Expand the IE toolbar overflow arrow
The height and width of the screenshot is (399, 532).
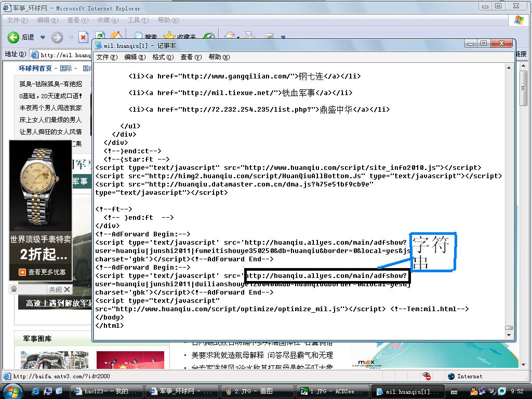(283, 37)
